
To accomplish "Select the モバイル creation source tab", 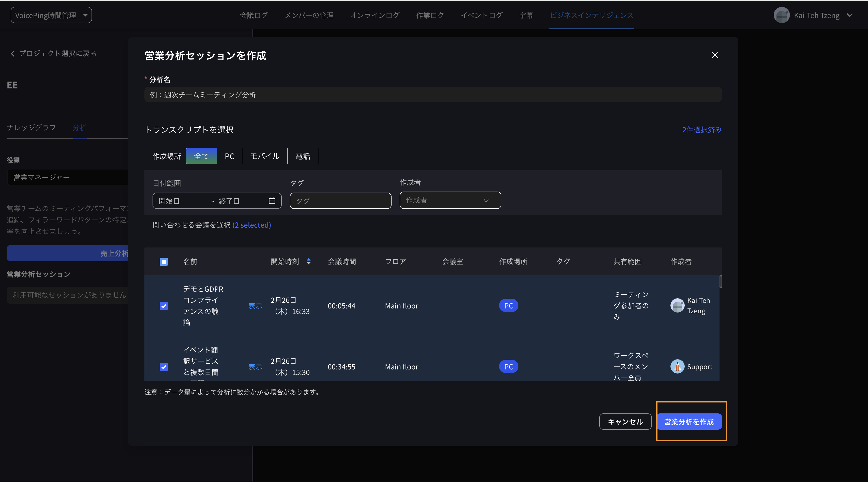I will pos(264,156).
